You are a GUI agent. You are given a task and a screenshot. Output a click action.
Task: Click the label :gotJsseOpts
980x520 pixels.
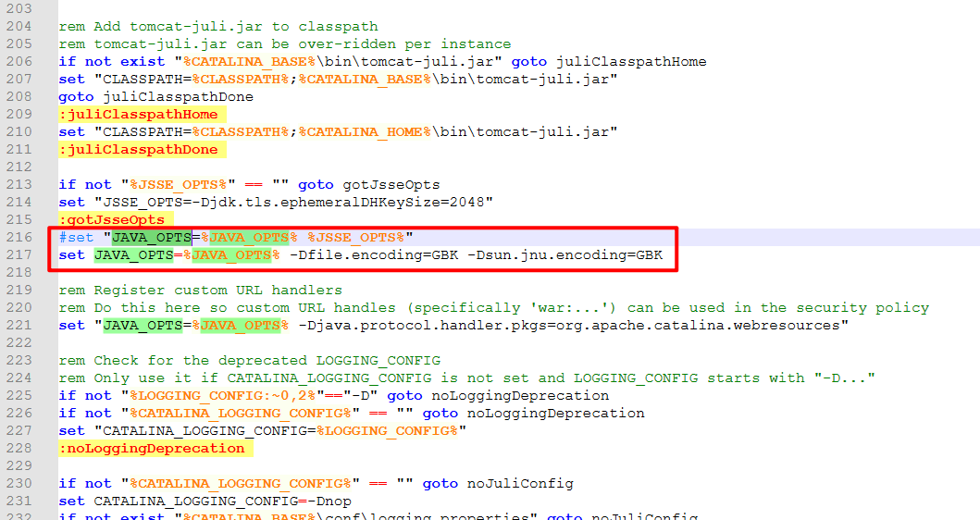click(x=112, y=220)
